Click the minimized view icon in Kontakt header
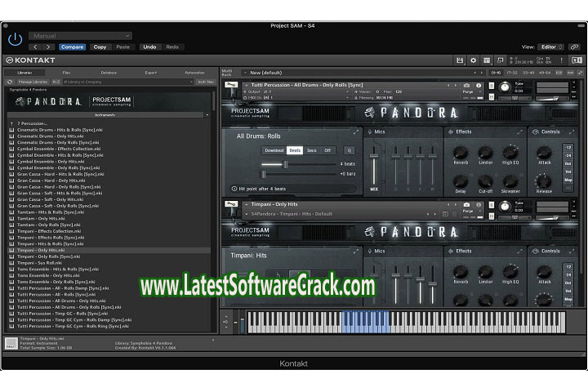The image size is (588, 392). click(x=501, y=60)
